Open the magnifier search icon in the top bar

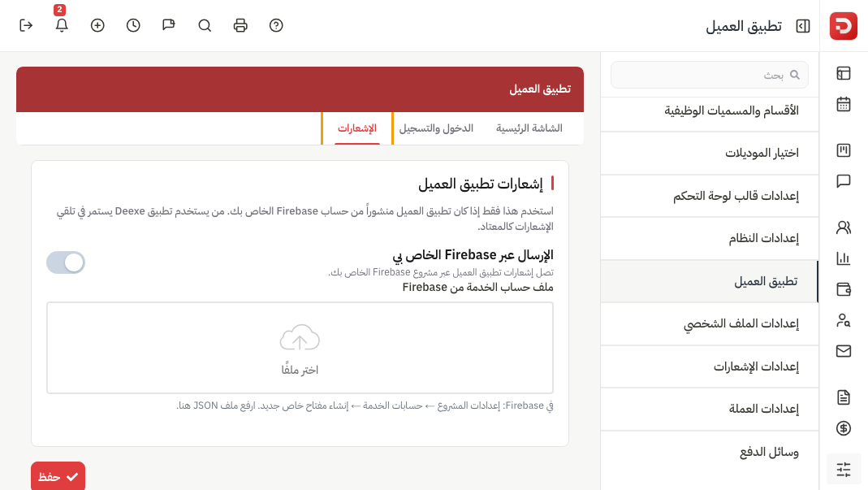(x=205, y=25)
